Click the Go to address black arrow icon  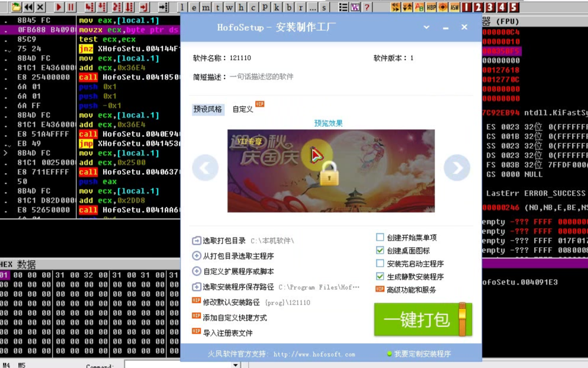tap(163, 7)
